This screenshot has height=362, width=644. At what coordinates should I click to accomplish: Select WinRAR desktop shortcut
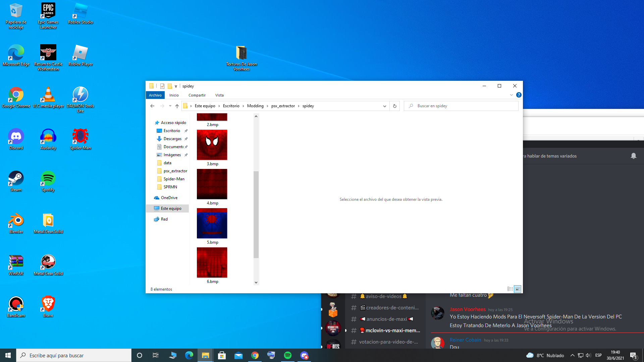pos(16,265)
